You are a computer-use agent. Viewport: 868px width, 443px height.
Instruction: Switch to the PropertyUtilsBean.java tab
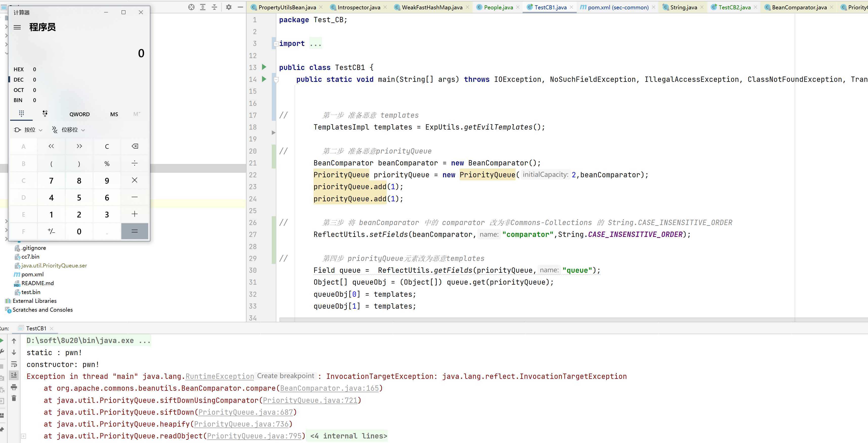287,7
